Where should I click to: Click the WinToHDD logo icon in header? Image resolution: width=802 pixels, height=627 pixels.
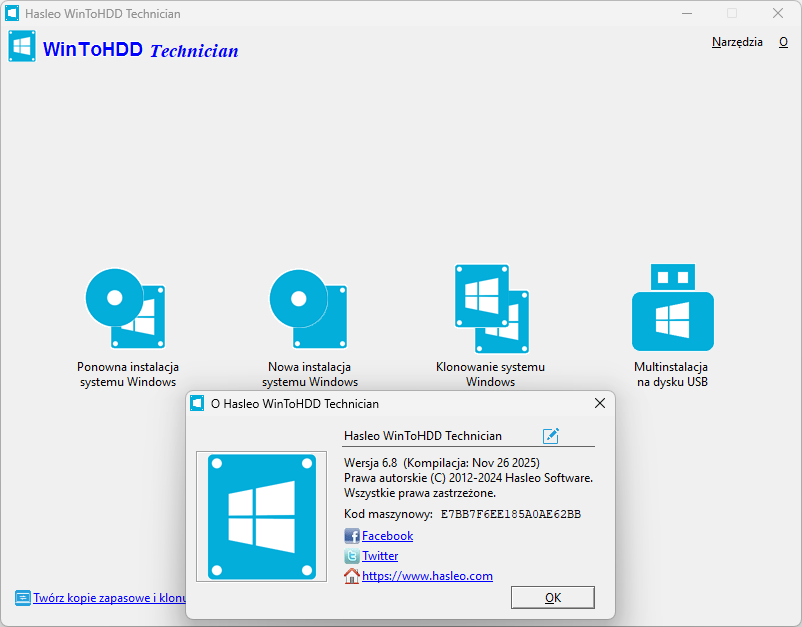tap(22, 47)
